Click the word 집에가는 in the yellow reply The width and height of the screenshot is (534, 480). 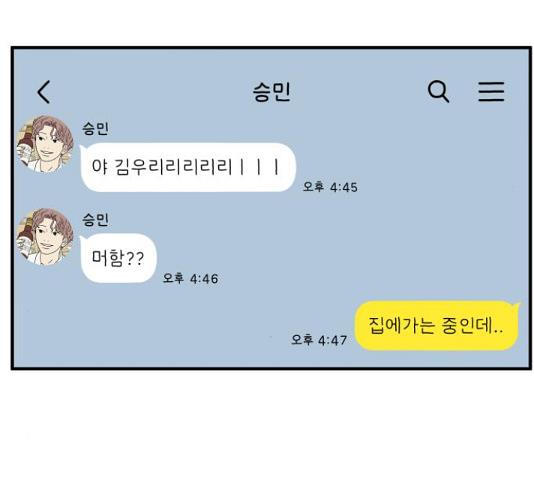[401, 325]
